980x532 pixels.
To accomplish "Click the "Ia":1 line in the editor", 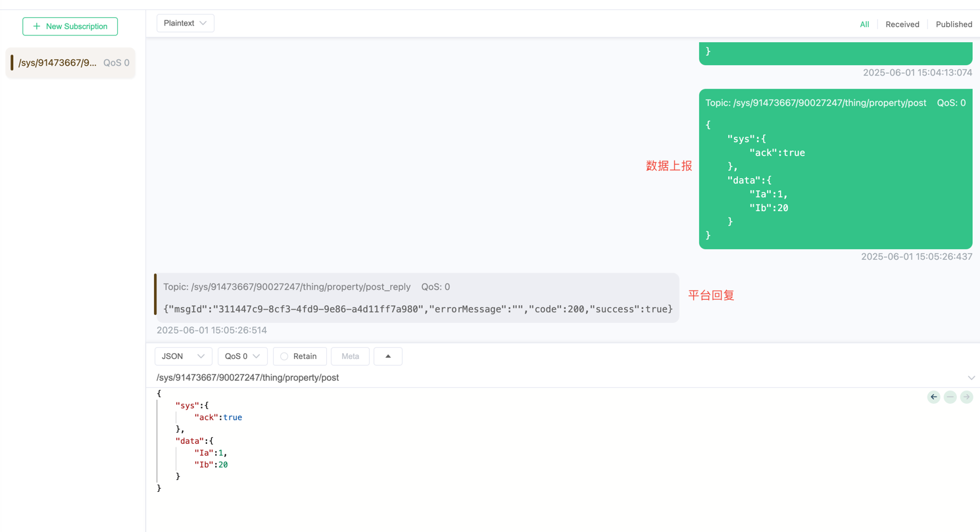I will (211, 453).
